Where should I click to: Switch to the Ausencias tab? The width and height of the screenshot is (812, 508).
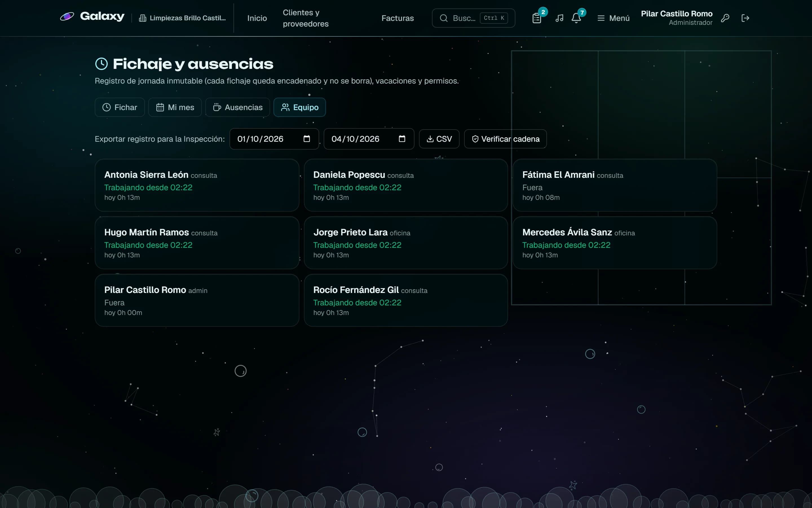[238, 107]
